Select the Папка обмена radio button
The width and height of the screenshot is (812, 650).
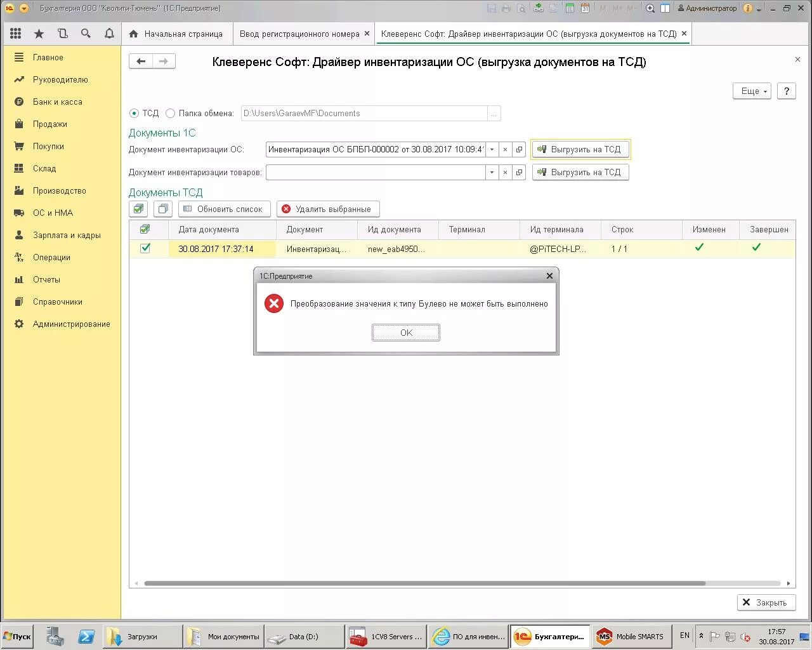[x=170, y=114]
